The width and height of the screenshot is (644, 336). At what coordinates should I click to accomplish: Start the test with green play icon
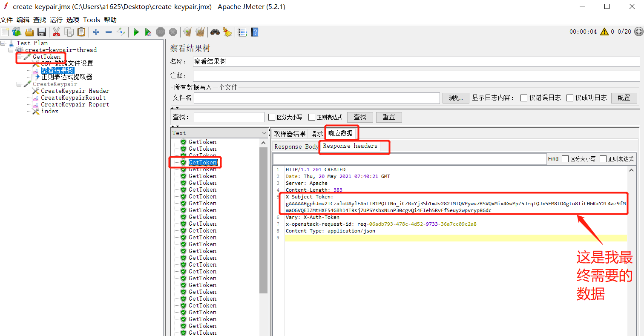pos(136,32)
